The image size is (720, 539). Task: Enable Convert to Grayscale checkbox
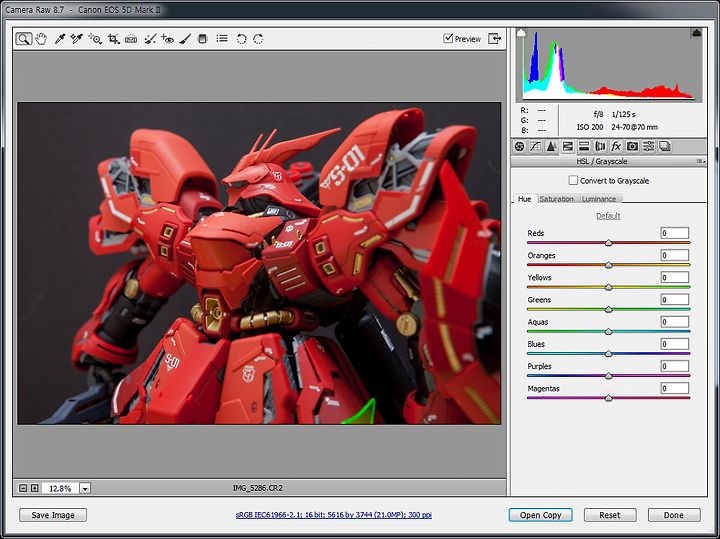(x=573, y=180)
